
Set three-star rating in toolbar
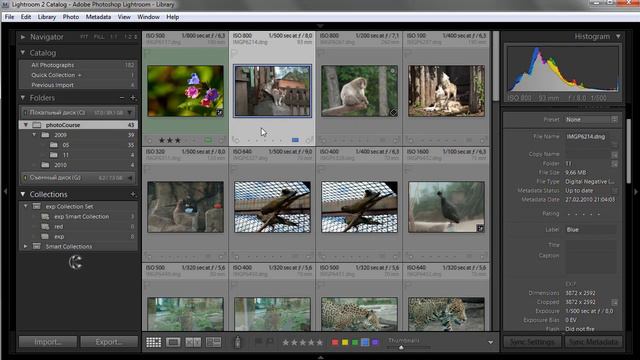302,342
